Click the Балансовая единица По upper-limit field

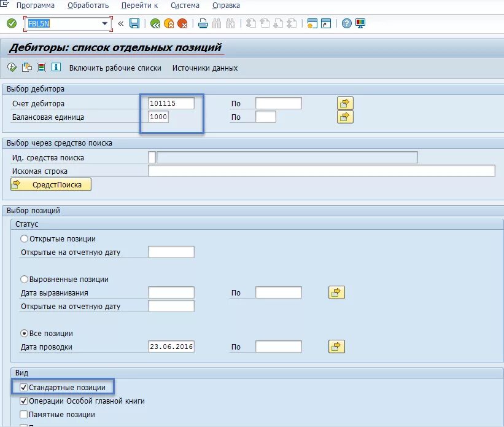click(266, 117)
